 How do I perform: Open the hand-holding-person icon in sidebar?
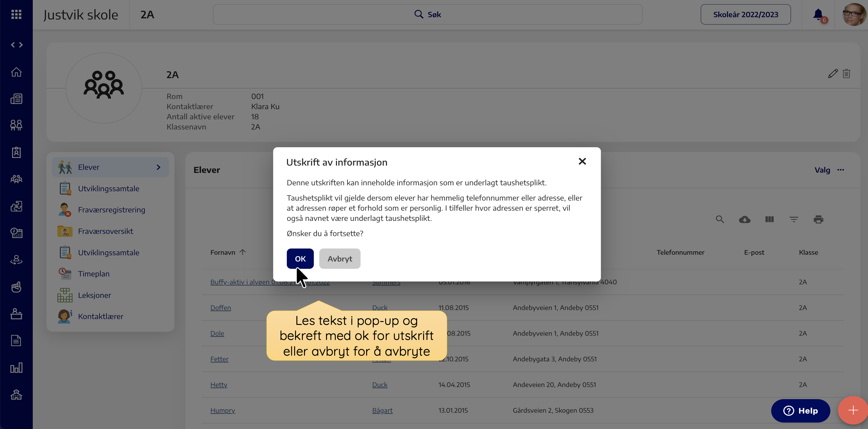(x=16, y=260)
